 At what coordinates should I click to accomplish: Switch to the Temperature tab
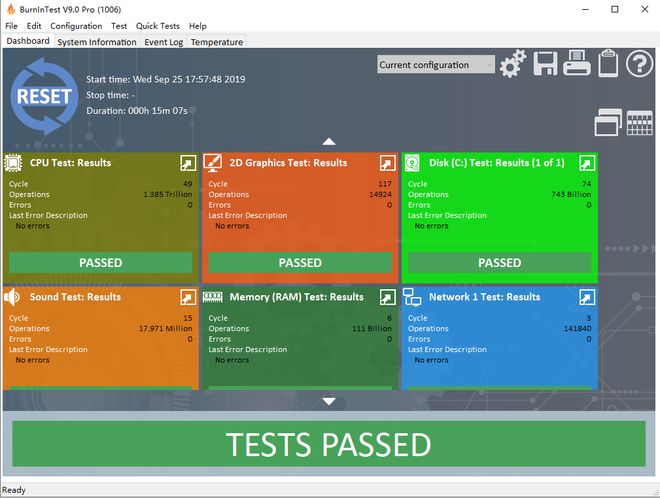[217, 42]
